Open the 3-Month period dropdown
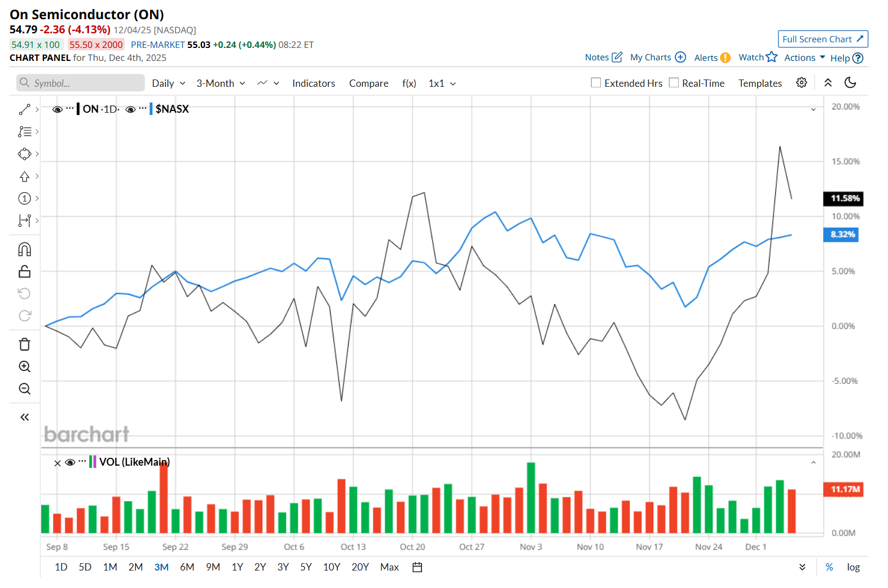 click(x=221, y=83)
